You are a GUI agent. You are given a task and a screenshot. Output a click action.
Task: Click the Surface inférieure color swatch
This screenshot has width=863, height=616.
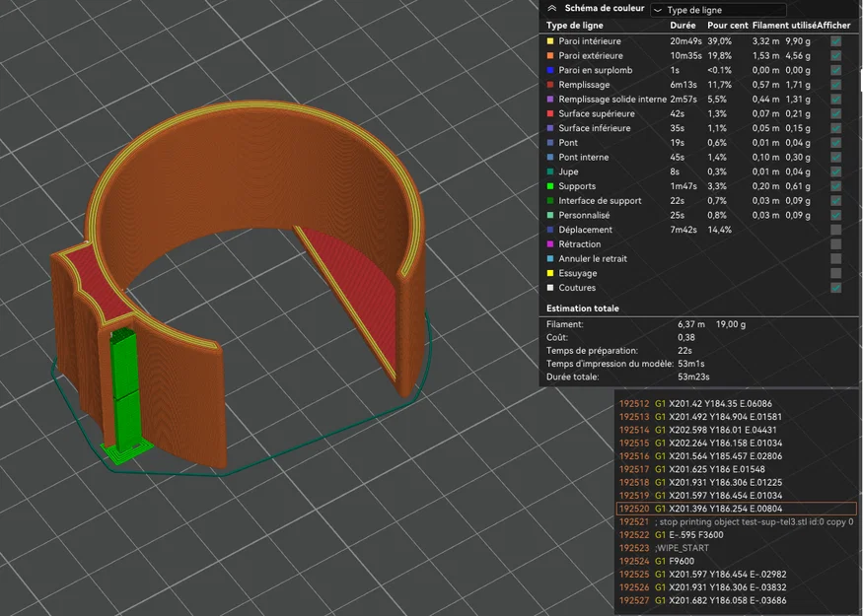549,128
